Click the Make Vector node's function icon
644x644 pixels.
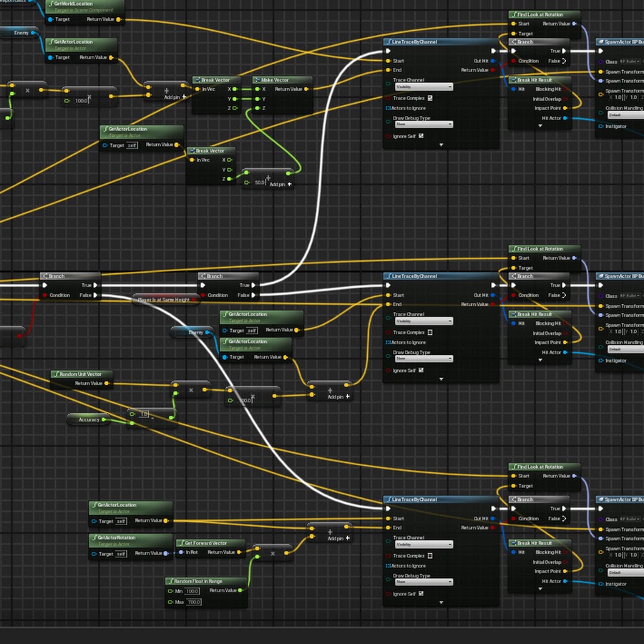coord(258,80)
